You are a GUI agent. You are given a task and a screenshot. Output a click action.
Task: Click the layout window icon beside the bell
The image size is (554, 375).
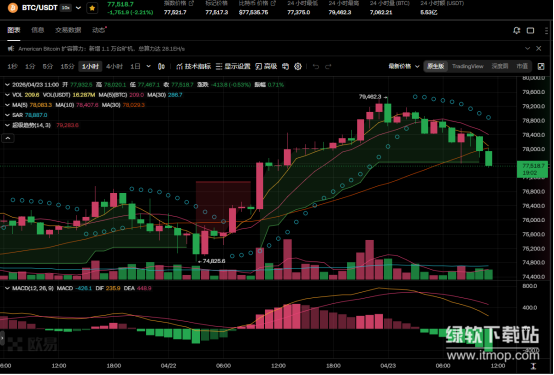pyautogui.click(x=530, y=30)
